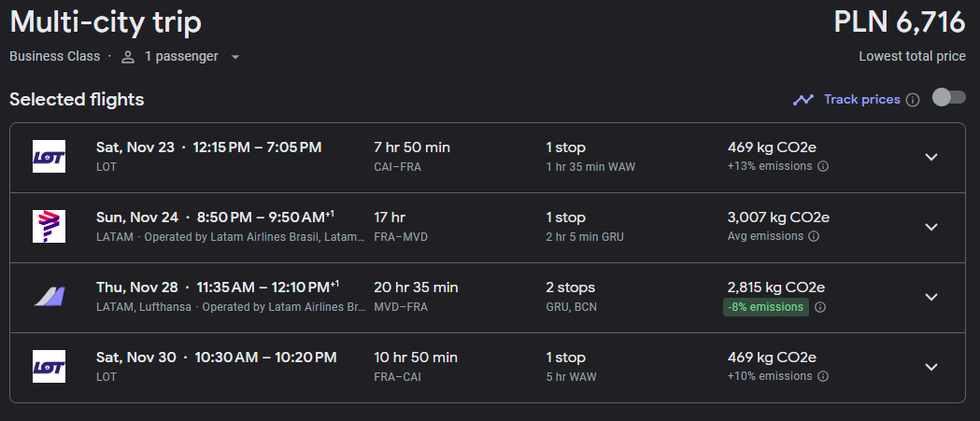Open the 1 passenger dropdown

point(181,57)
